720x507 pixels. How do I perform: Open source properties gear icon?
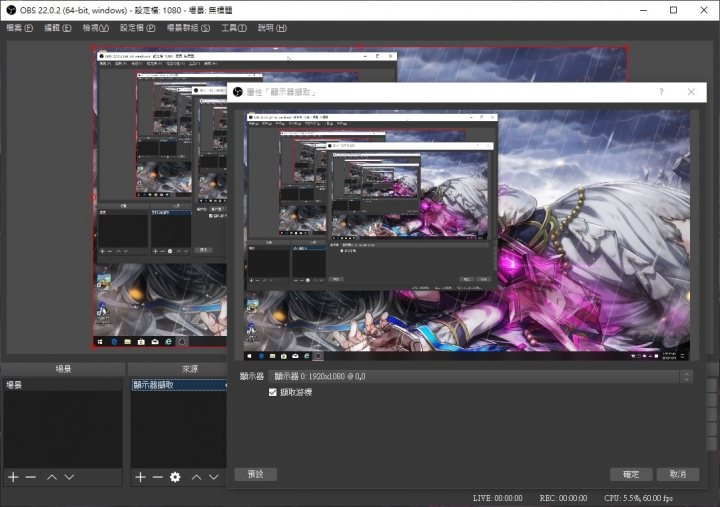175,477
